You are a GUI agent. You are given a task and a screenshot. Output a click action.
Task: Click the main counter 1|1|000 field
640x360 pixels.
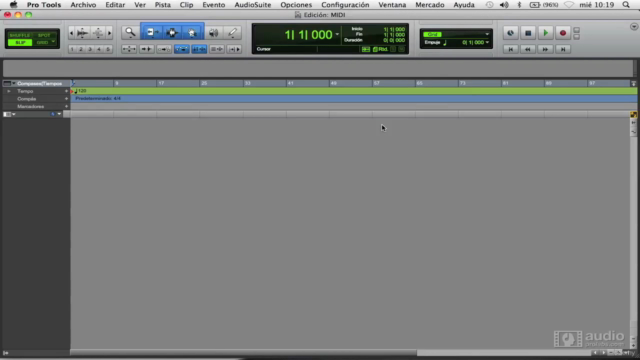309,35
